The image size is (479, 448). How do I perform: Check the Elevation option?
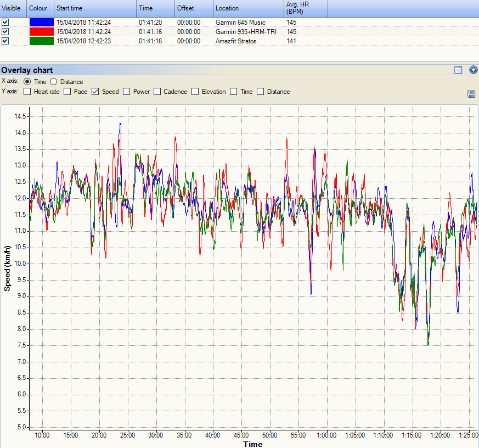point(195,92)
